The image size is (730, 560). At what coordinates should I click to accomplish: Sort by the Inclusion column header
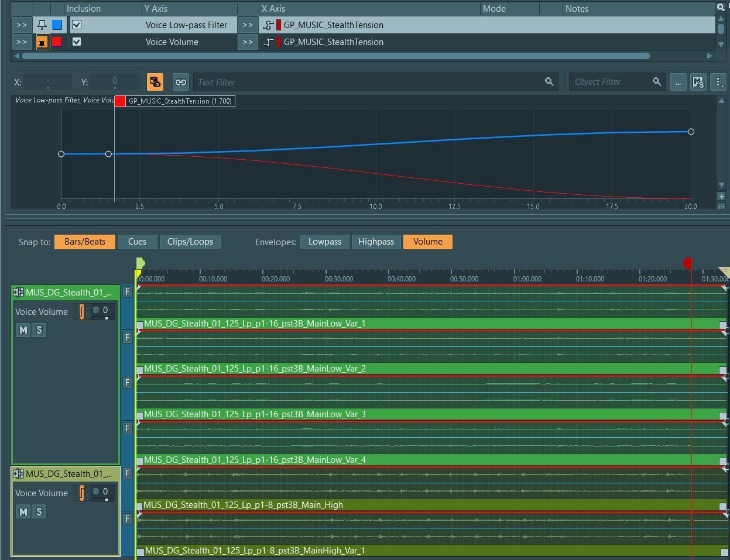(x=103, y=9)
